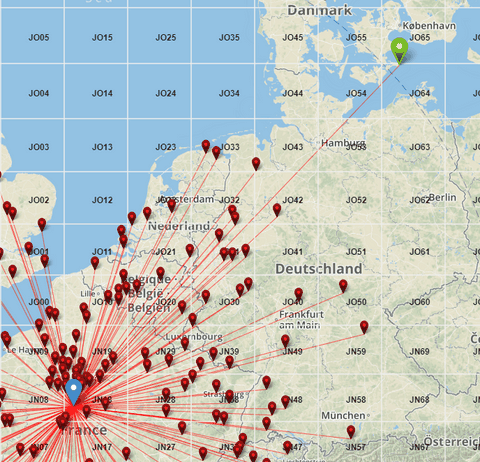Select red marker below München above JN57
Screen dimensions: 480x462
coord(351,432)
